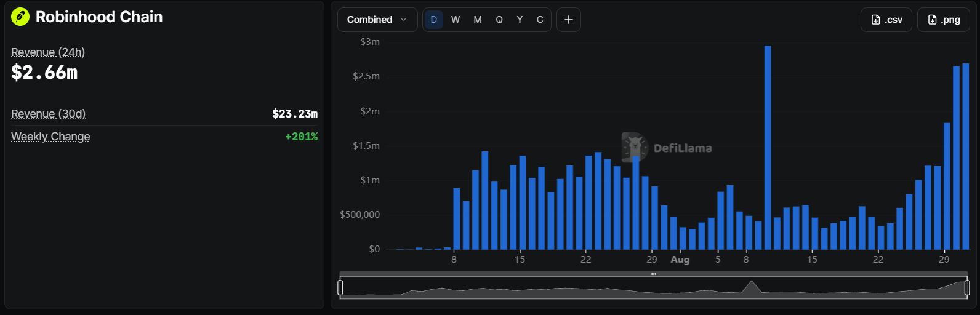This screenshot has height=315, width=980.
Task: Download chart data as .csv
Action: click(x=886, y=20)
